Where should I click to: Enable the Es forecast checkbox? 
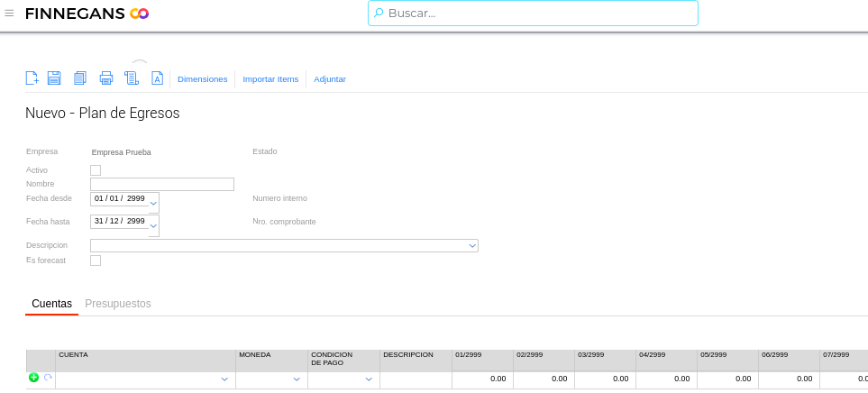click(x=96, y=260)
